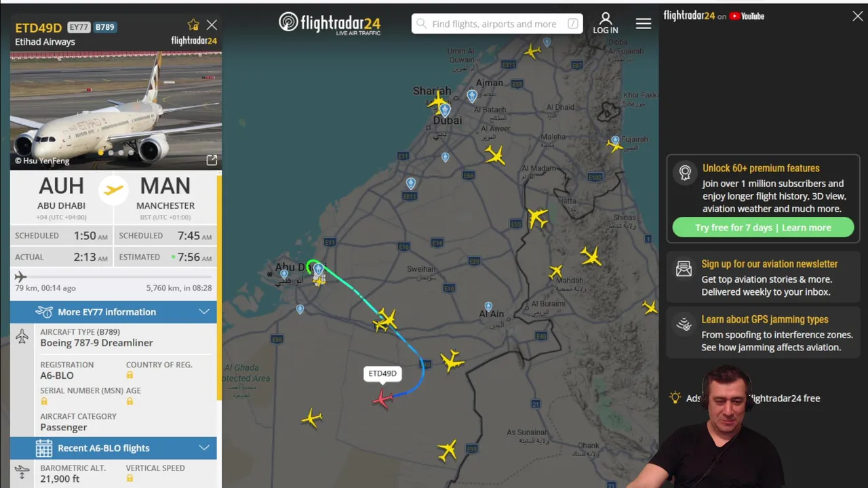
Task: Click the EY77 flight number badge
Action: coord(79,27)
